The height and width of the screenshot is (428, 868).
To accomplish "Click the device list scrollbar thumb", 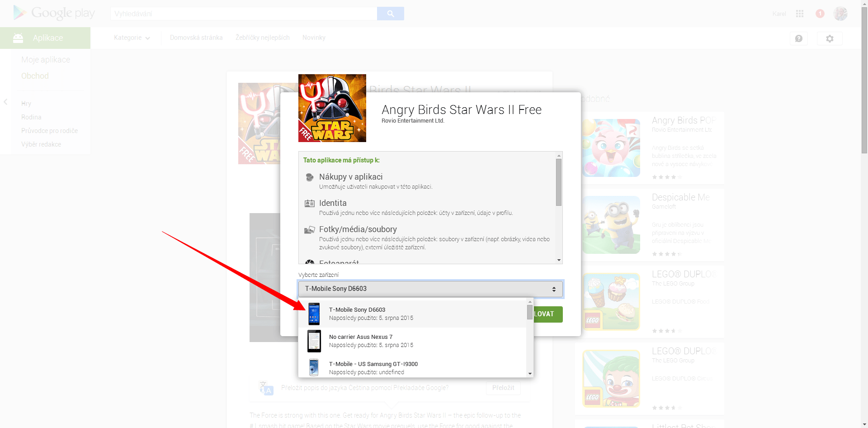I will tap(530, 312).
